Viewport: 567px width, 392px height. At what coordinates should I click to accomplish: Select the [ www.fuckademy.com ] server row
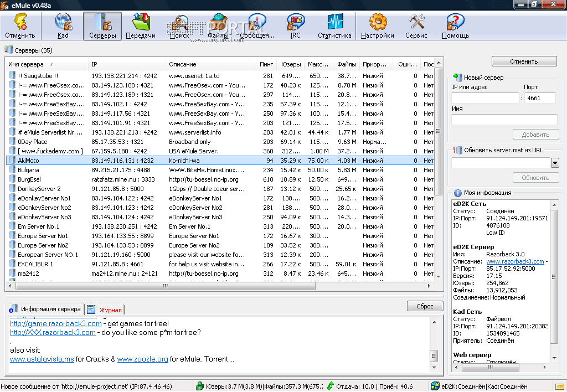(x=220, y=151)
